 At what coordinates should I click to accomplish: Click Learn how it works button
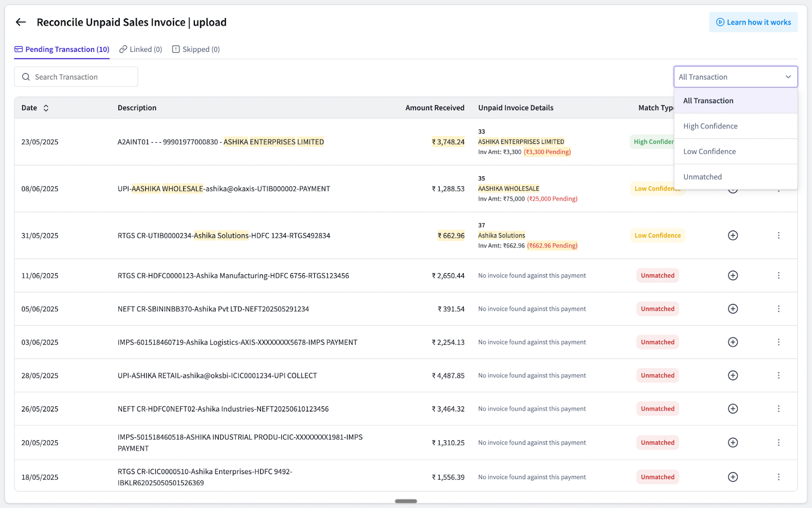tap(753, 22)
